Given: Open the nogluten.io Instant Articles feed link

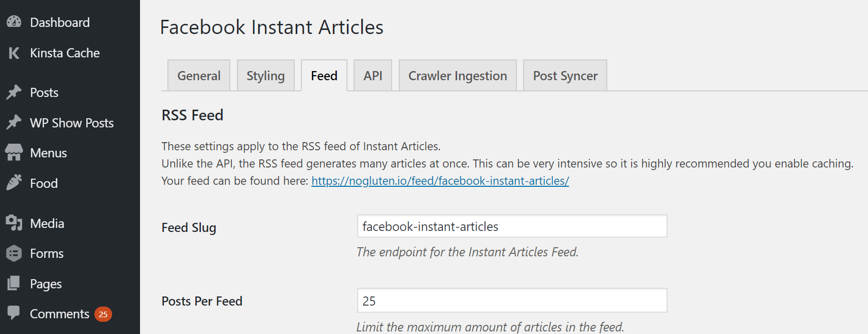Looking at the screenshot, I should click(440, 180).
